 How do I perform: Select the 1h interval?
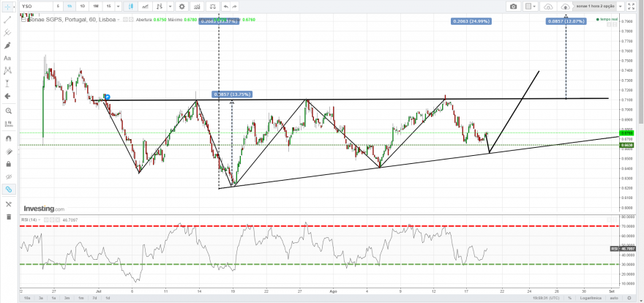click(70, 7)
